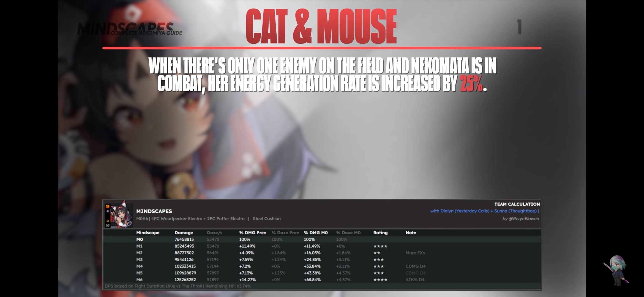Click the Nekomata character portrait in the table header
The image size is (644, 297).
point(121,215)
